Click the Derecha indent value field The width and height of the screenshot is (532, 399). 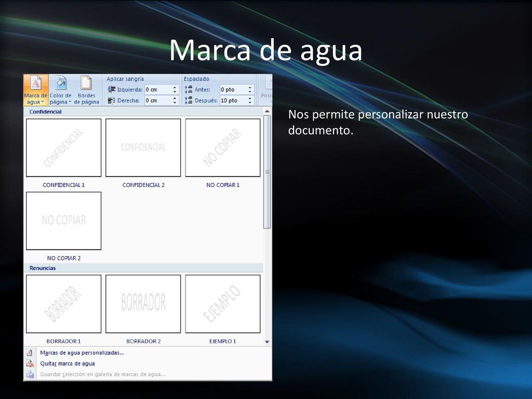[158, 100]
